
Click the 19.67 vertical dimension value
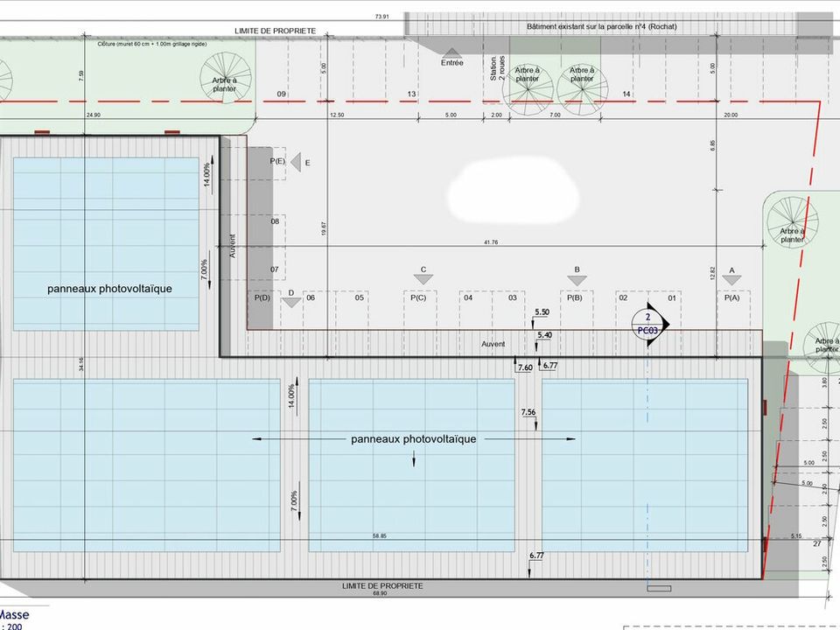click(324, 229)
